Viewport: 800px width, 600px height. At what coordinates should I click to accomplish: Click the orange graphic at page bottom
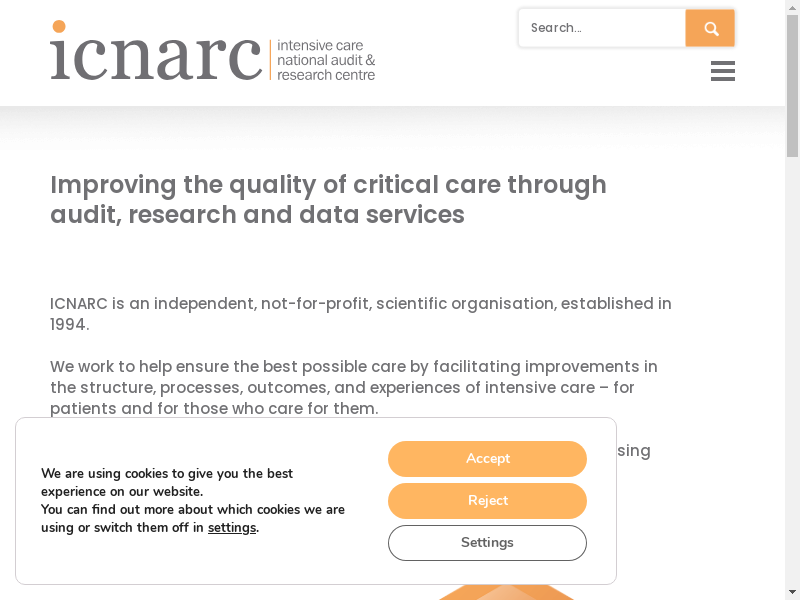coord(505,592)
